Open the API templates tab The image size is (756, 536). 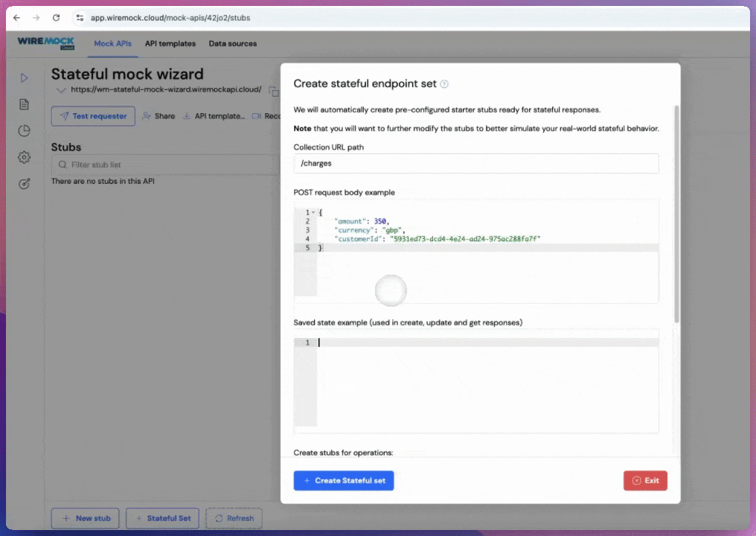pyautogui.click(x=170, y=43)
